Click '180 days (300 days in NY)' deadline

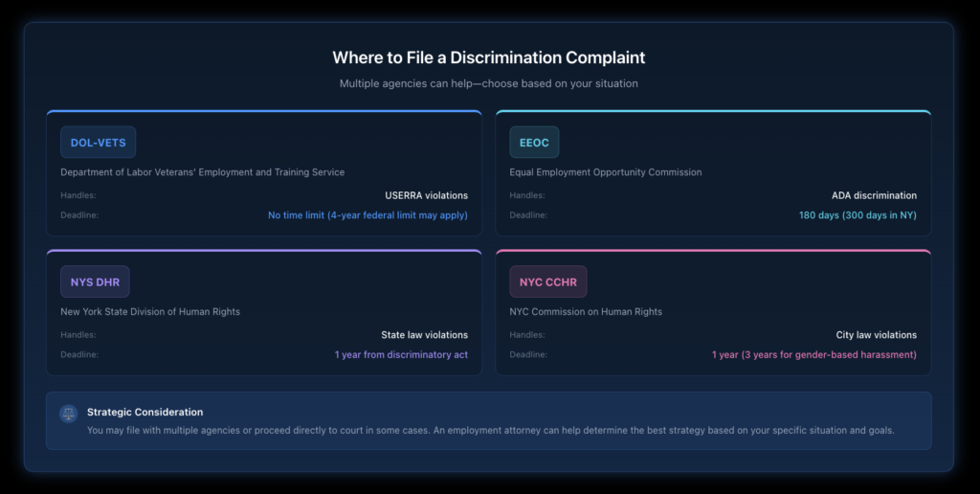[857, 215]
